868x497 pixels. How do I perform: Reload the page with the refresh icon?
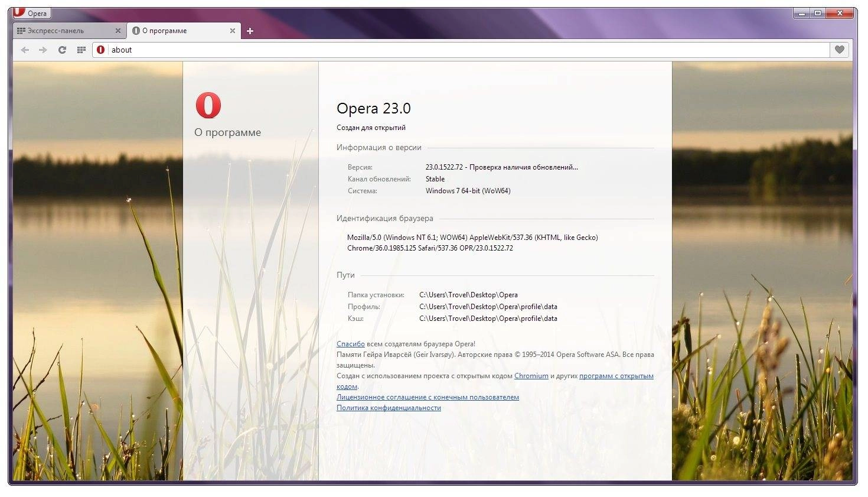(x=62, y=50)
